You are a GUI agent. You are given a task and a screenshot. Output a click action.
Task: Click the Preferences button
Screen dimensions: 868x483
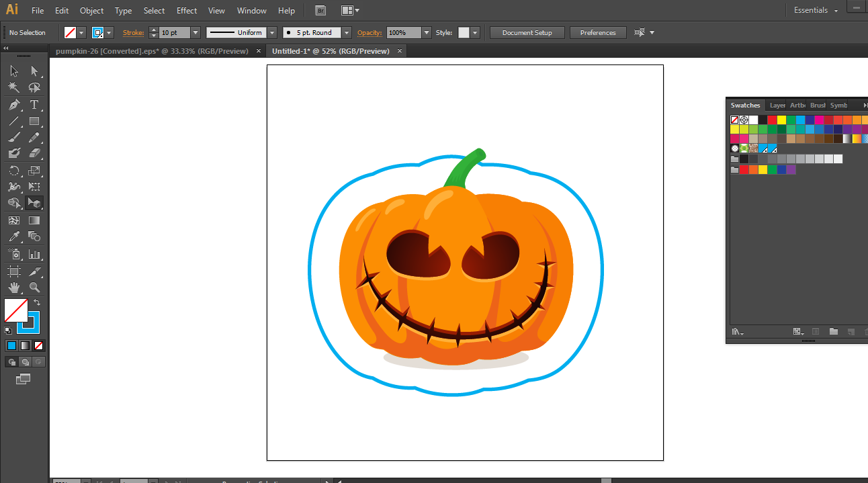tap(597, 32)
